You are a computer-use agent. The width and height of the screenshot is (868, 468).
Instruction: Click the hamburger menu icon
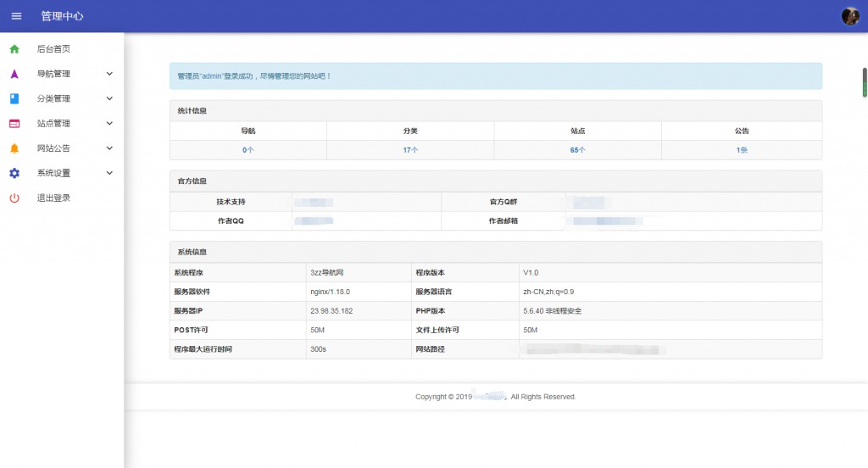coord(17,16)
